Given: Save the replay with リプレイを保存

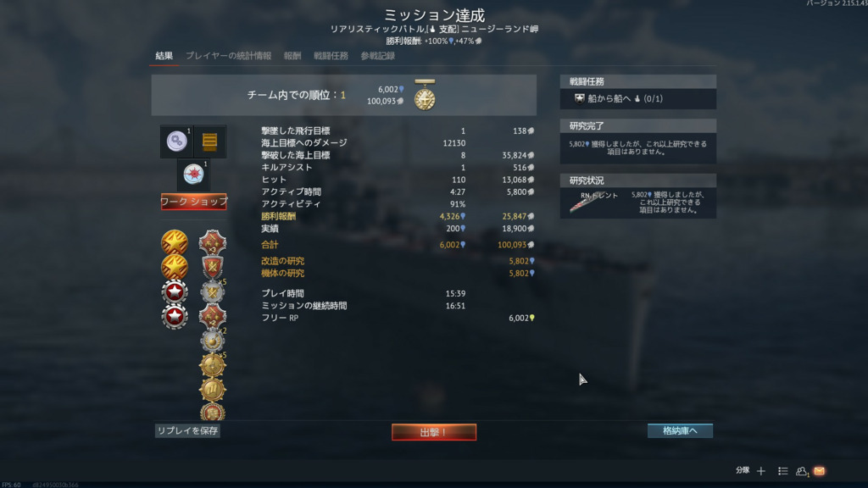Looking at the screenshot, I should point(187,430).
